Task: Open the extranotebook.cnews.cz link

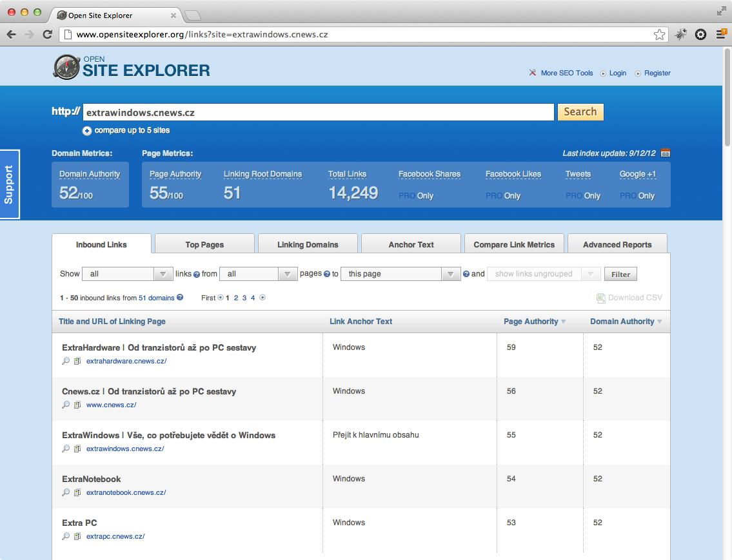Action: tap(126, 493)
